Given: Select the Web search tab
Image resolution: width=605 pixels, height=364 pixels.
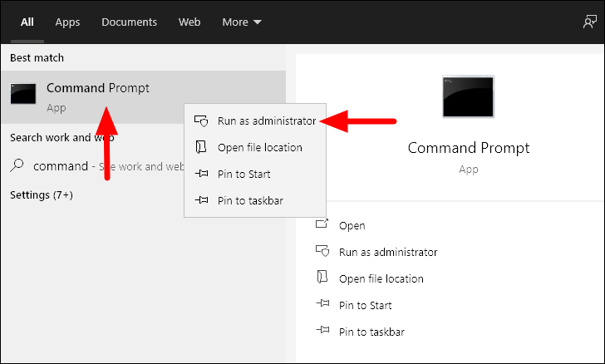Looking at the screenshot, I should pyautogui.click(x=189, y=22).
